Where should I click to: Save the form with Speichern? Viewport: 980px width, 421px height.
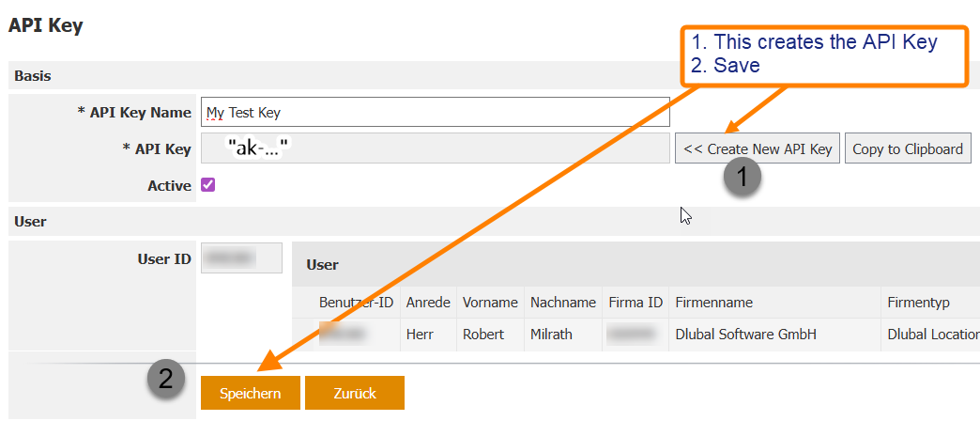[x=250, y=393]
